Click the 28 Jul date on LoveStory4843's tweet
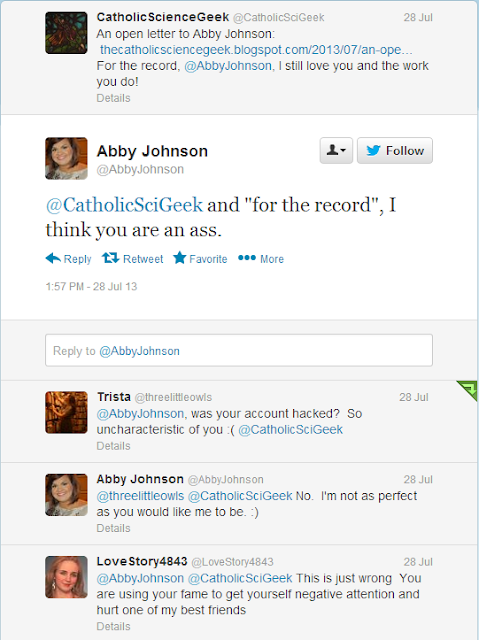 pyautogui.click(x=418, y=562)
